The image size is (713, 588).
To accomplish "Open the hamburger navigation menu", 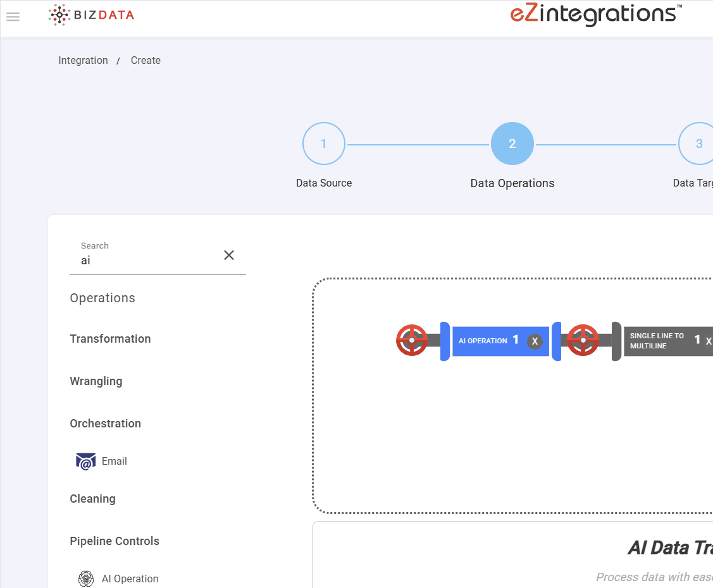I will click(x=13, y=17).
